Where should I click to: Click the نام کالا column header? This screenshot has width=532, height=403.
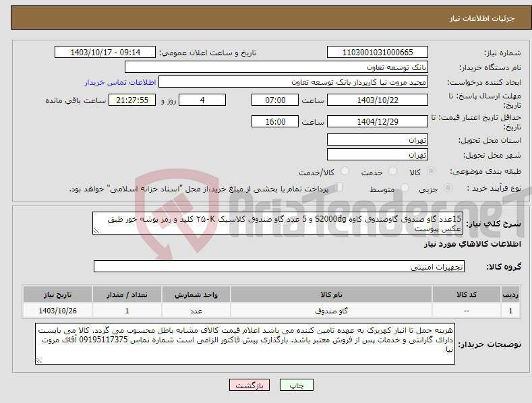point(331,294)
